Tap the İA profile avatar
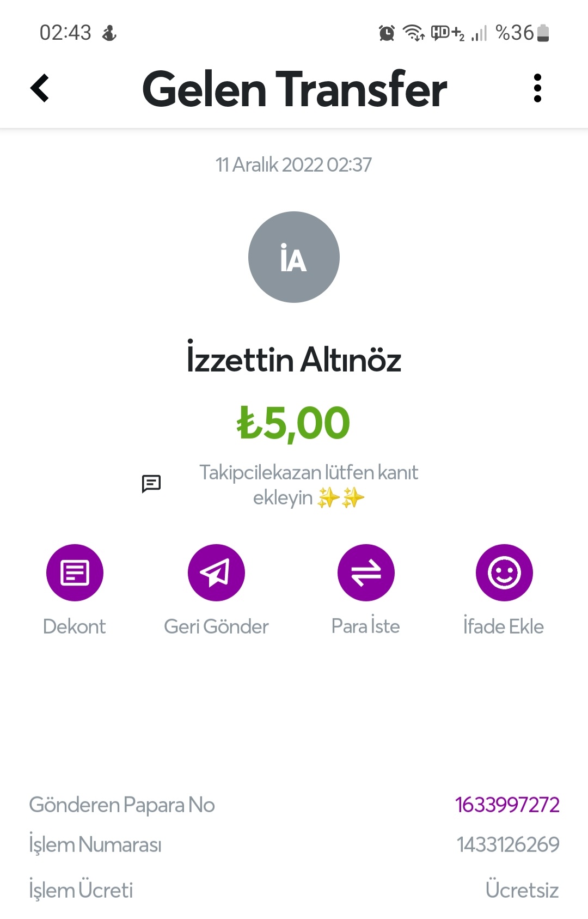This screenshot has width=588, height=919. [x=294, y=257]
